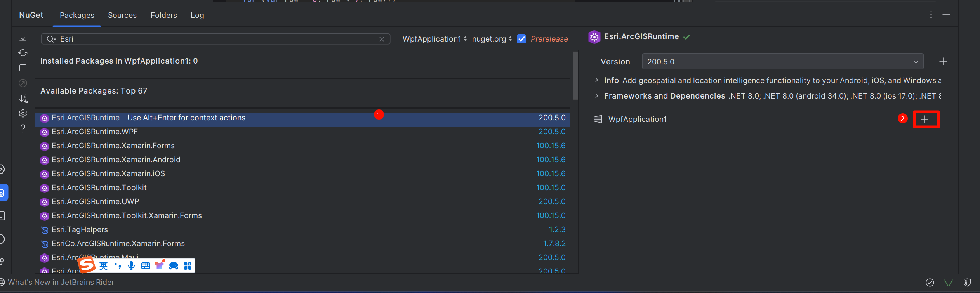Click the plus beside the Version dropdown
The height and width of the screenshot is (293, 980).
[x=943, y=61]
